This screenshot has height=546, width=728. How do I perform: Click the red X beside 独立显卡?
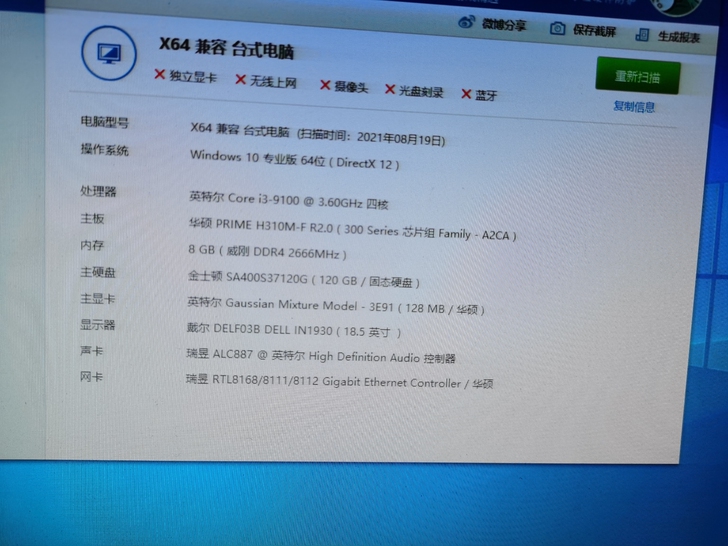(160, 74)
